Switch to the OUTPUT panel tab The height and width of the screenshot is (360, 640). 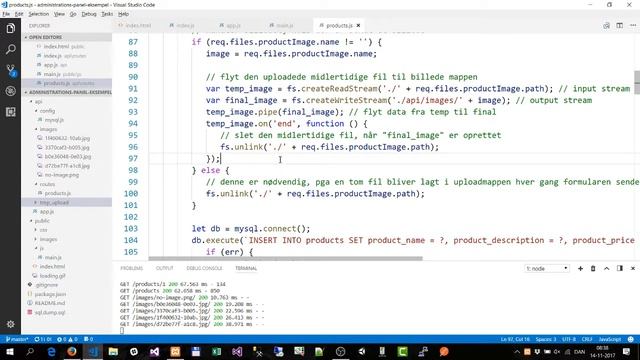tap(164, 268)
